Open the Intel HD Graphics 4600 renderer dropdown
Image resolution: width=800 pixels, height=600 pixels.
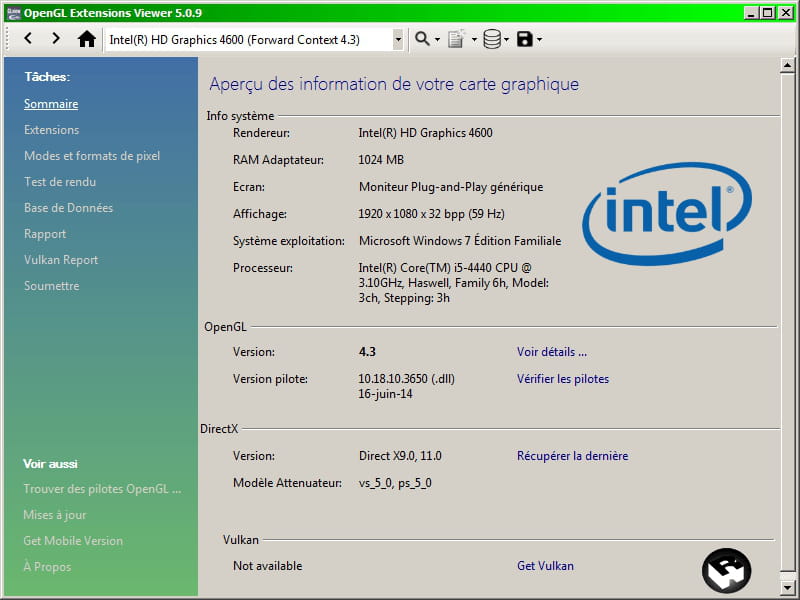(398, 39)
